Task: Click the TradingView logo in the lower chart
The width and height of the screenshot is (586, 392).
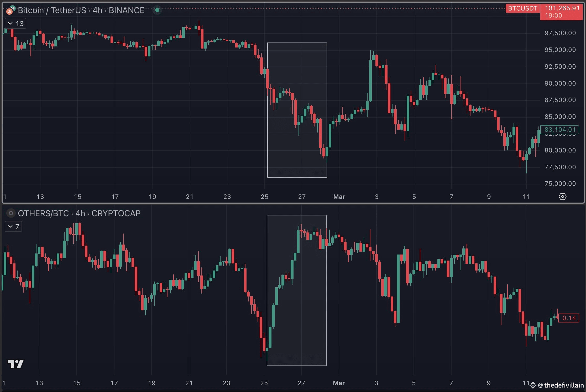Action: 15,364
